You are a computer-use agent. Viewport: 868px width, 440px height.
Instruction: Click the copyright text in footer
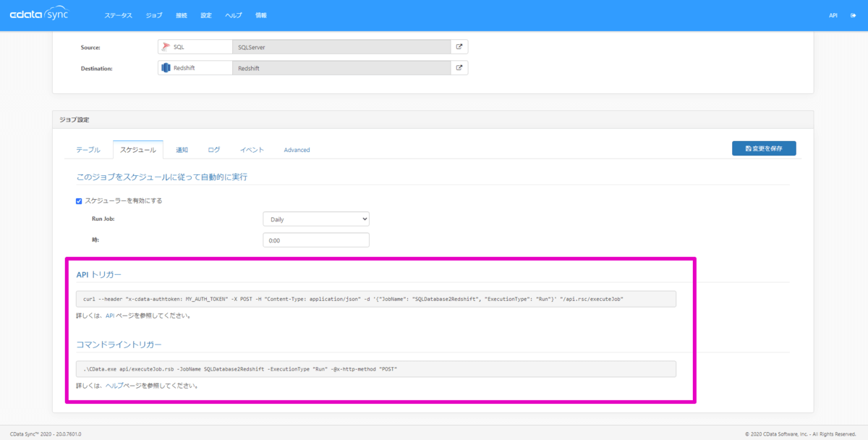coord(800,434)
